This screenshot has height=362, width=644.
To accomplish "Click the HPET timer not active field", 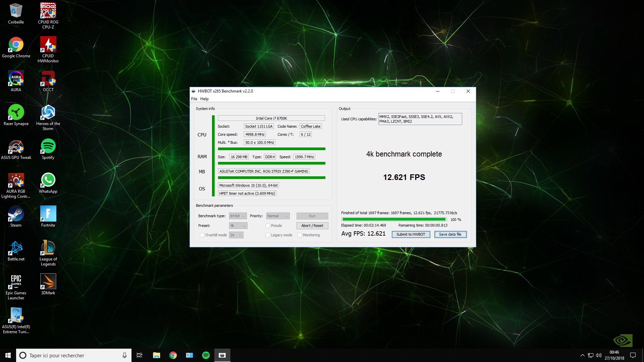I will [247, 193].
